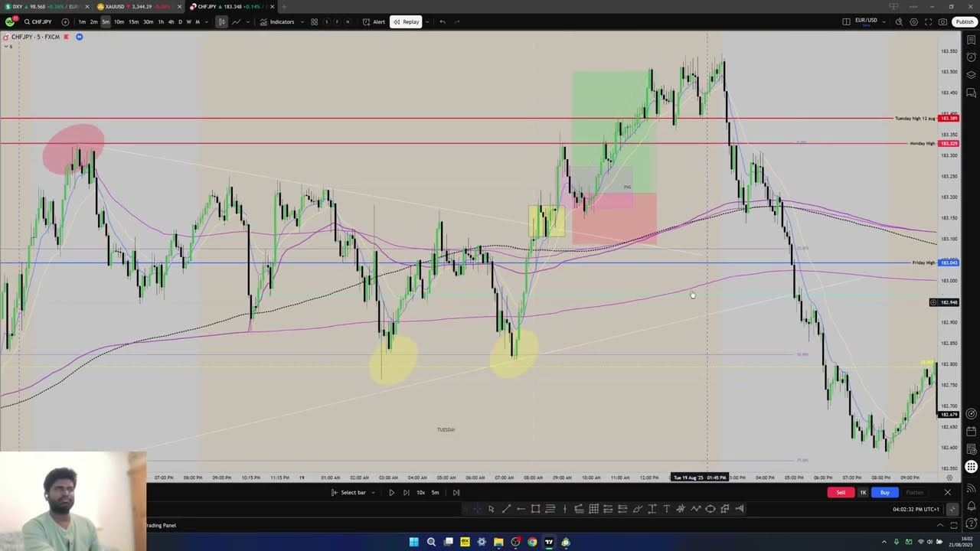
Task: Open the Indicators panel
Action: pyautogui.click(x=277, y=21)
